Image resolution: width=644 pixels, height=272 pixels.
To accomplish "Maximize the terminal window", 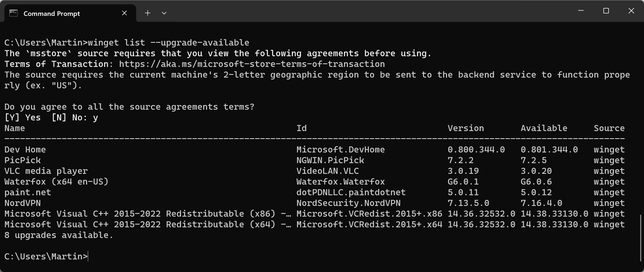I will (606, 11).
